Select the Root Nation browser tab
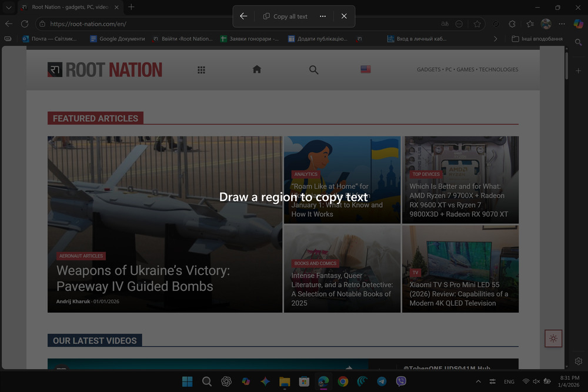The height and width of the screenshot is (392, 588). [71, 7]
